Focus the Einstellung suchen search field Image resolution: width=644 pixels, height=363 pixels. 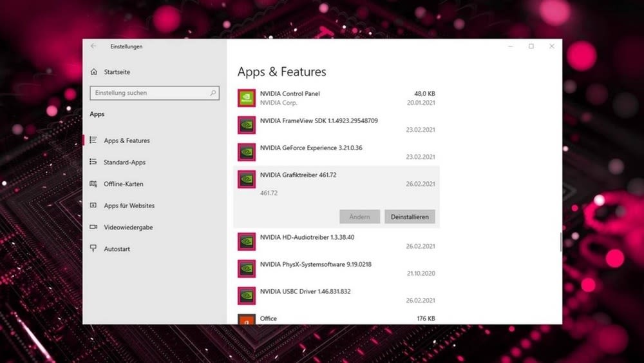(148, 93)
